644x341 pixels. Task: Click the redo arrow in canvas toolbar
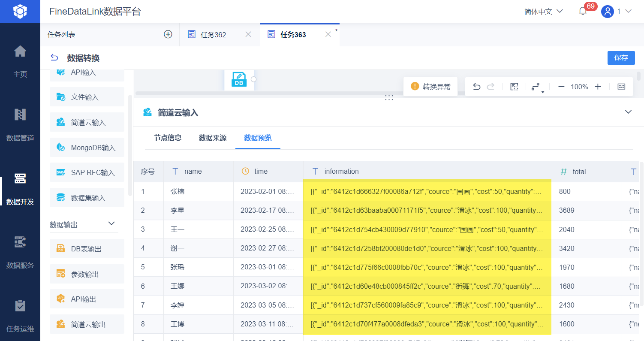(491, 87)
